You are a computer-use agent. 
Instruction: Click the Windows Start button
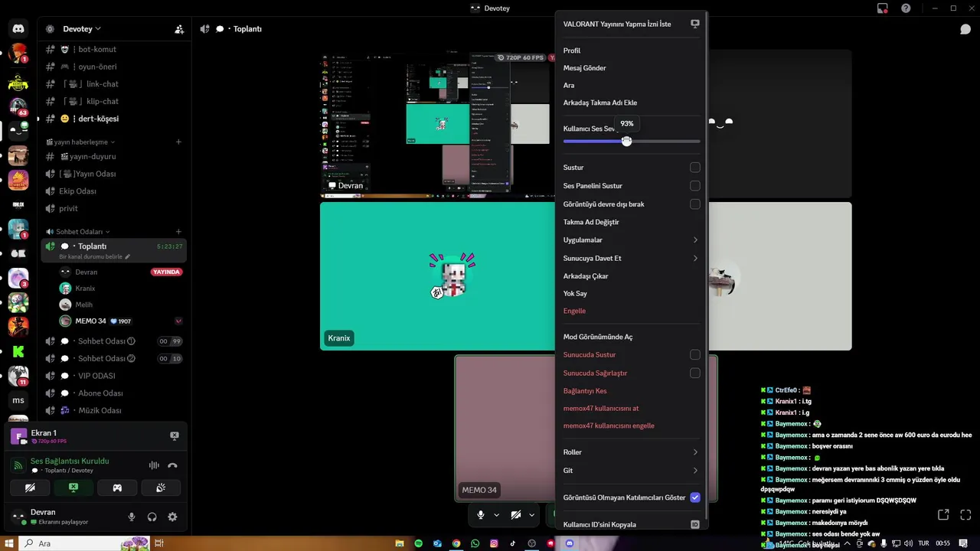pyautogui.click(x=9, y=543)
